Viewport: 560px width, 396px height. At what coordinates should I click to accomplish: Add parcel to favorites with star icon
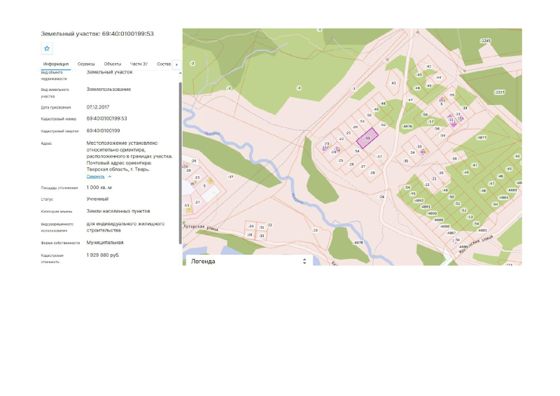(47, 49)
